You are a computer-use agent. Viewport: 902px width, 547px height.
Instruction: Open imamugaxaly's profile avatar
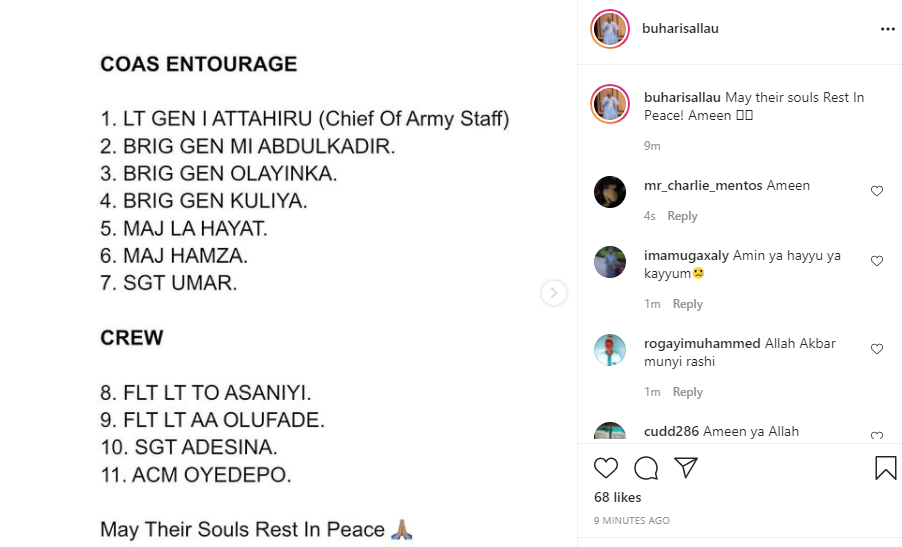point(610,262)
